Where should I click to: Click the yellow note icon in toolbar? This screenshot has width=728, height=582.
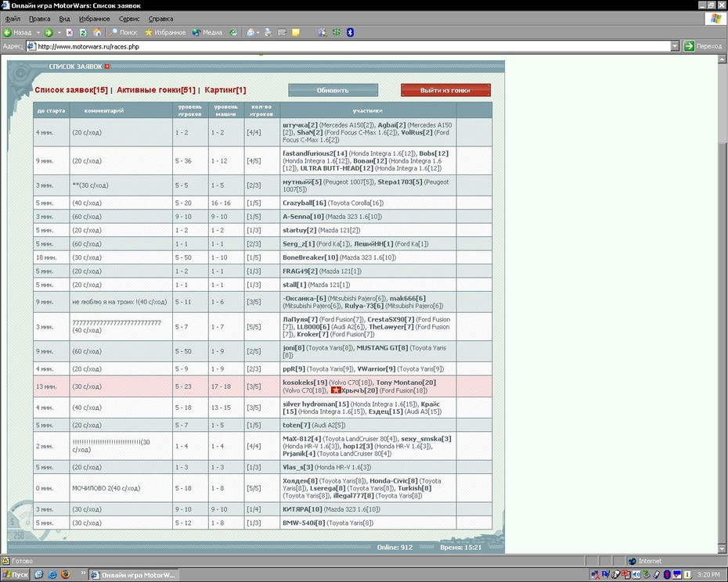[296, 33]
